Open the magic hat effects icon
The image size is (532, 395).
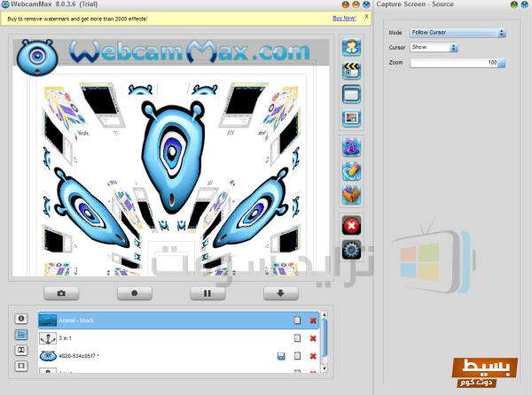click(351, 149)
